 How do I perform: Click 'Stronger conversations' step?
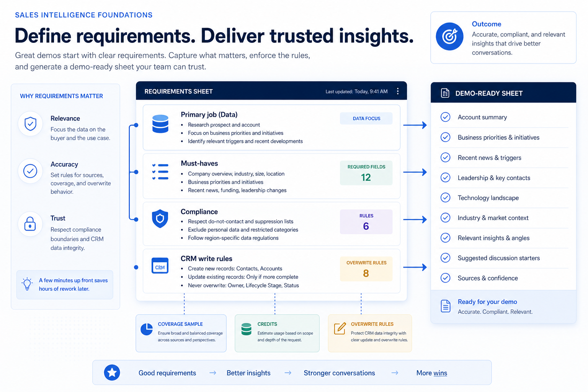(x=340, y=373)
